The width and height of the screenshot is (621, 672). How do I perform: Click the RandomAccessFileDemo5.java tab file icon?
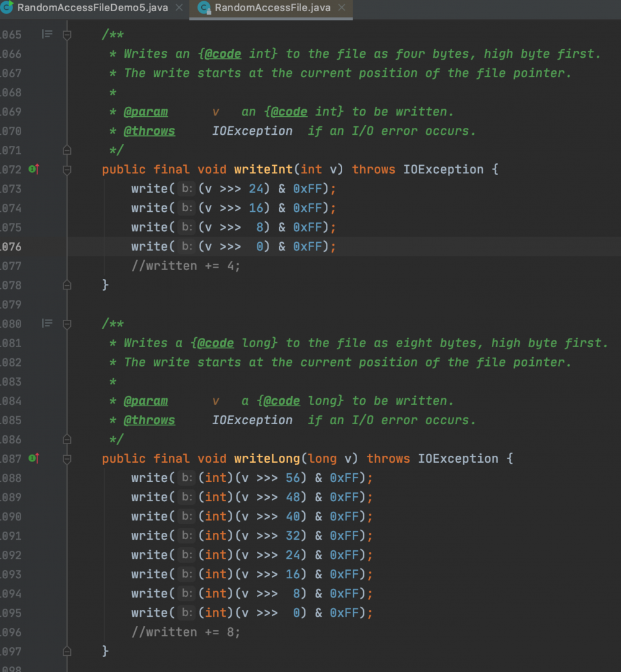coord(8,8)
